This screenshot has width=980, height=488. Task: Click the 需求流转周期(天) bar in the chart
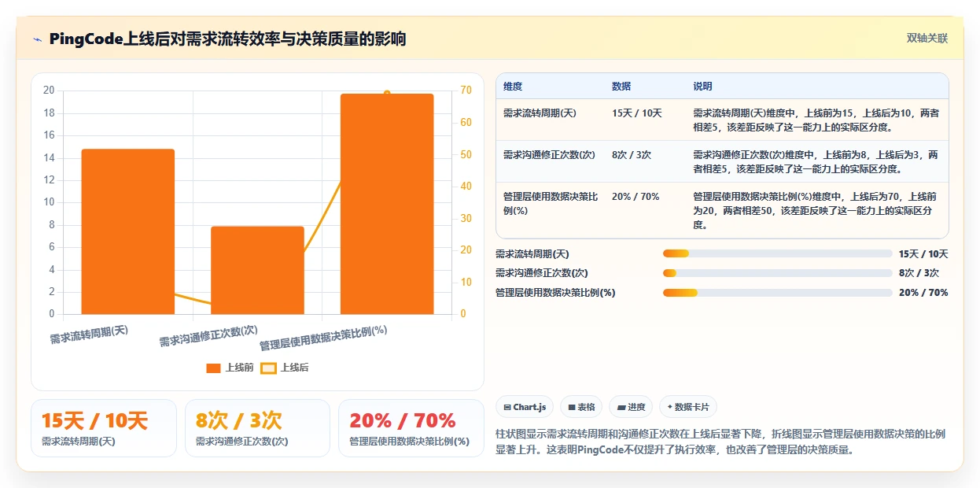[x=128, y=231]
